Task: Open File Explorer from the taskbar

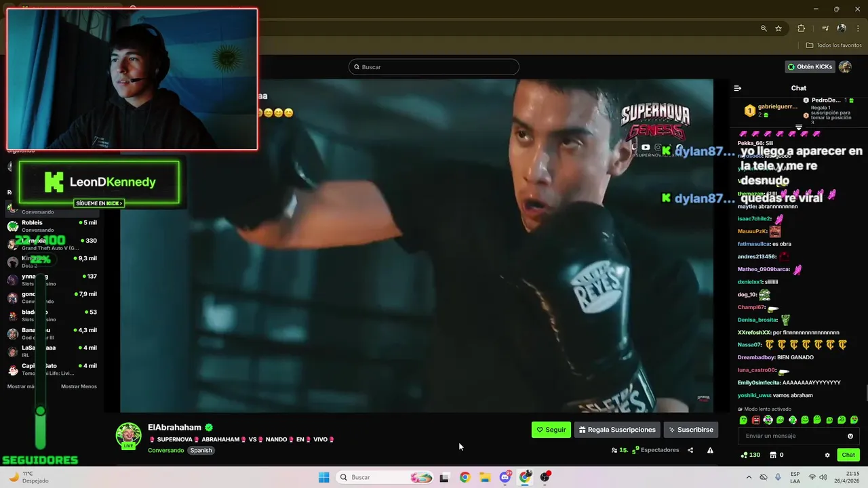Action: [x=485, y=477]
